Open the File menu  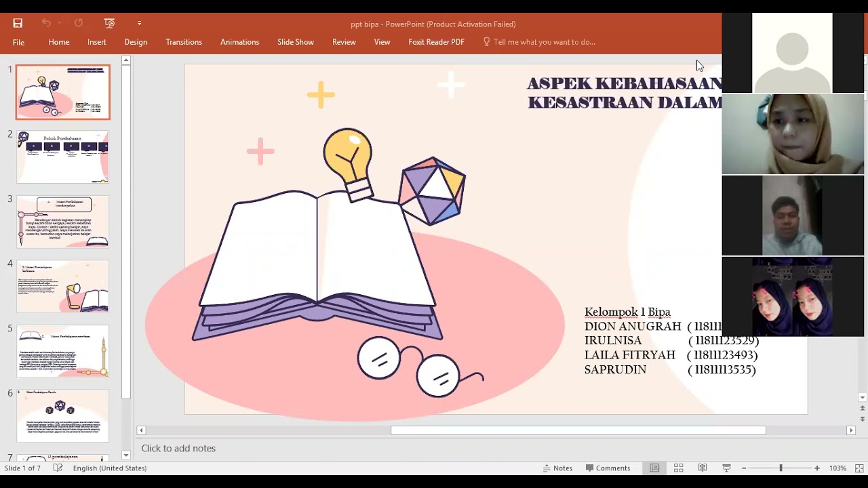[x=18, y=42]
